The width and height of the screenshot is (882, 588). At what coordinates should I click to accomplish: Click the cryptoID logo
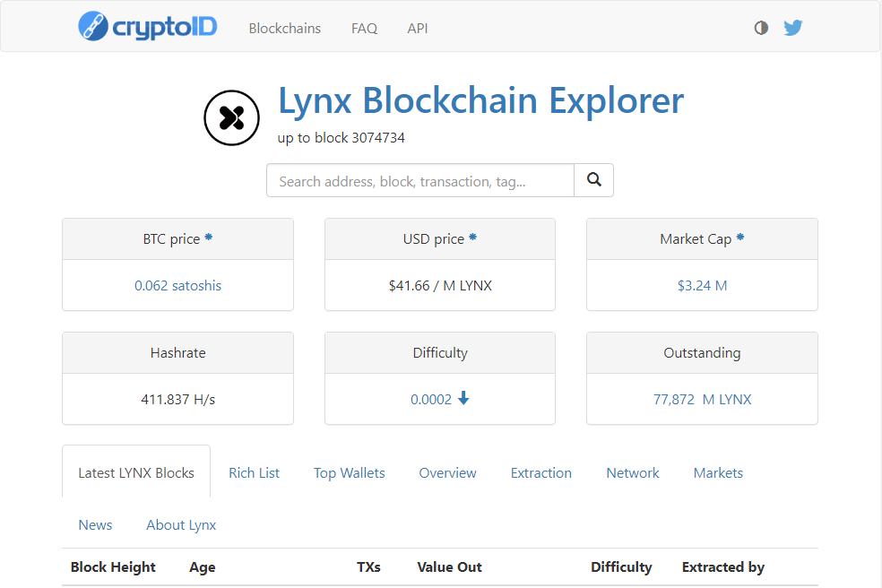[x=147, y=27]
